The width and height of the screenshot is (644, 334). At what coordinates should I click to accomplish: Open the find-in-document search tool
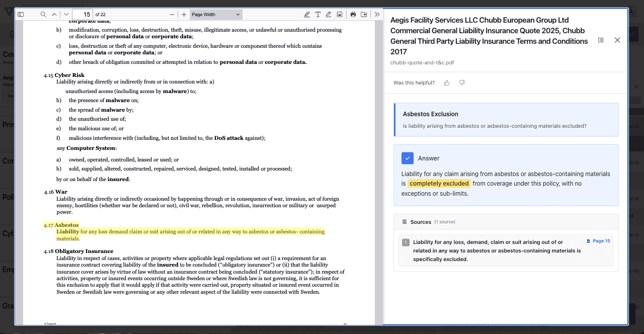(x=43, y=15)
